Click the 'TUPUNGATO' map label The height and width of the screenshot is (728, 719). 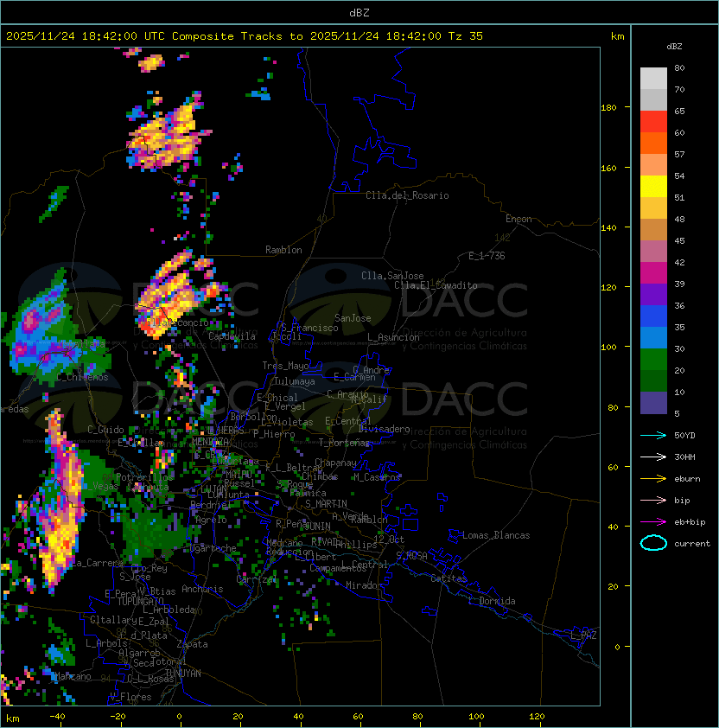[140, 602]
